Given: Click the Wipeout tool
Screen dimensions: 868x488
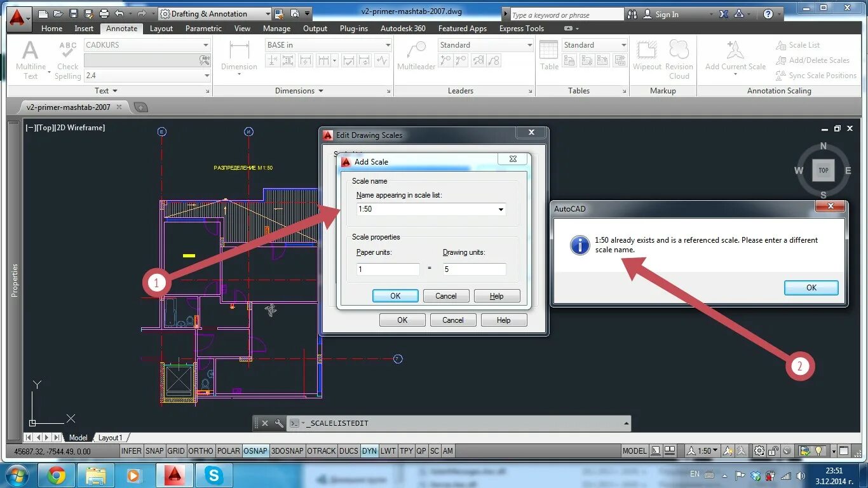Looking at the screenshot, I should [x=647, y=56].
